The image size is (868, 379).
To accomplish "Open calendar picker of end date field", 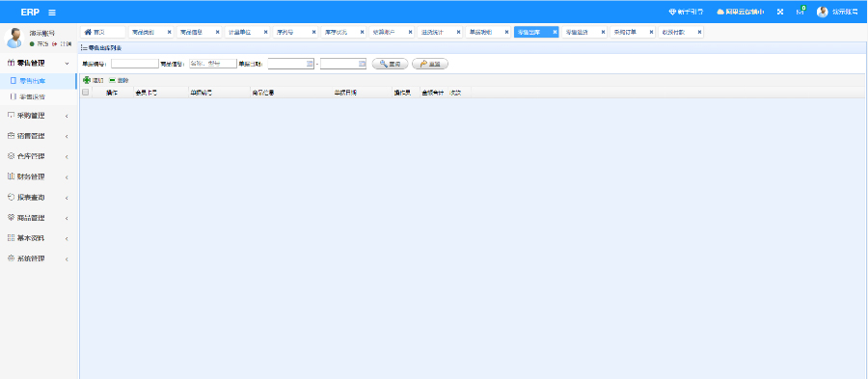I will tap(362, 64).
